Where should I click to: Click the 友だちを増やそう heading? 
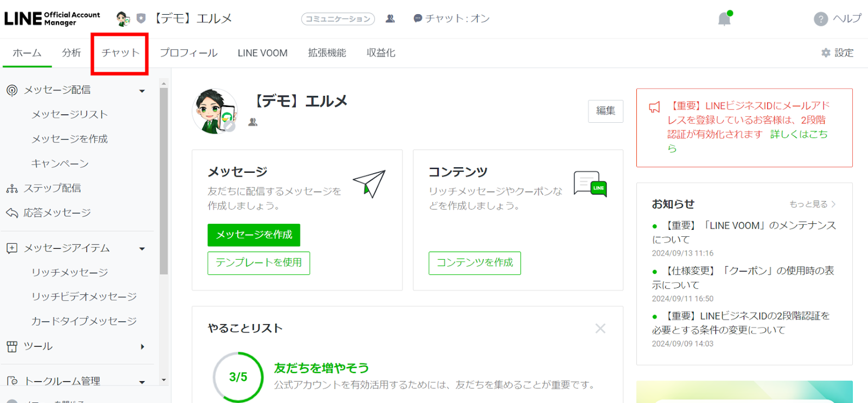click(321, 368)
